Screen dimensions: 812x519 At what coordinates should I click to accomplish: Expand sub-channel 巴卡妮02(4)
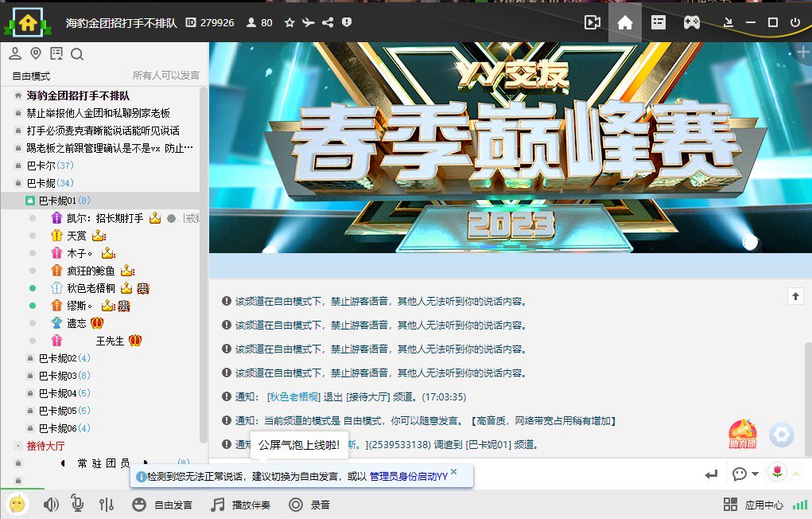pos(64,358)
